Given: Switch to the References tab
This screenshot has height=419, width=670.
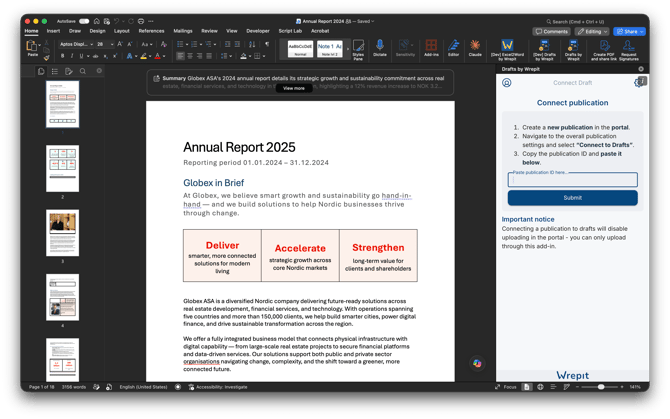Looking at the screenshot, I should (151, 31).
